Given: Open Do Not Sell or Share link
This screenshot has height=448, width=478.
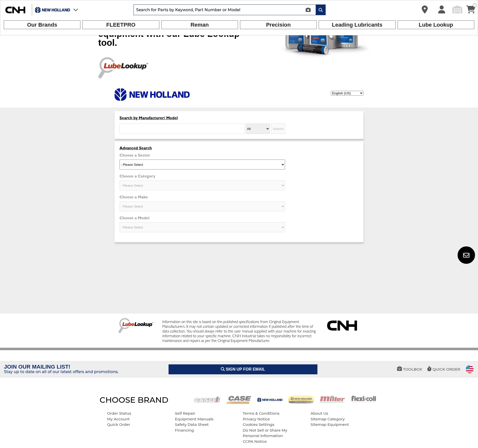Looking at the screenshot, I should point(265,433).
